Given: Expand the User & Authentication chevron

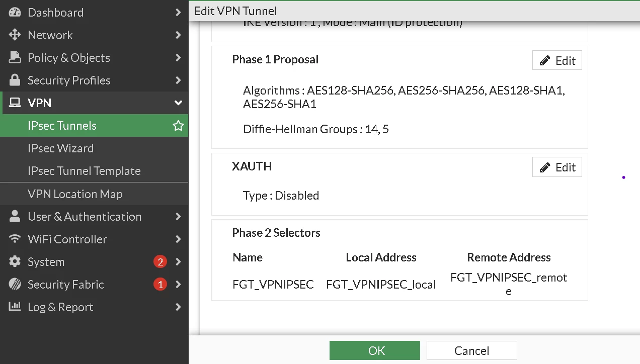Looking at the screenshot, I should click(x=178, y=217).
